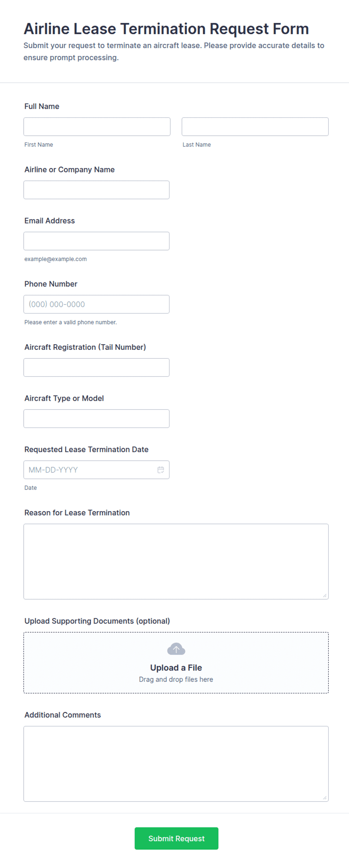Click the MM-DD-YYYY termination date field
The width and height of the screenshot is (349, 868).
tap(96, 470)
